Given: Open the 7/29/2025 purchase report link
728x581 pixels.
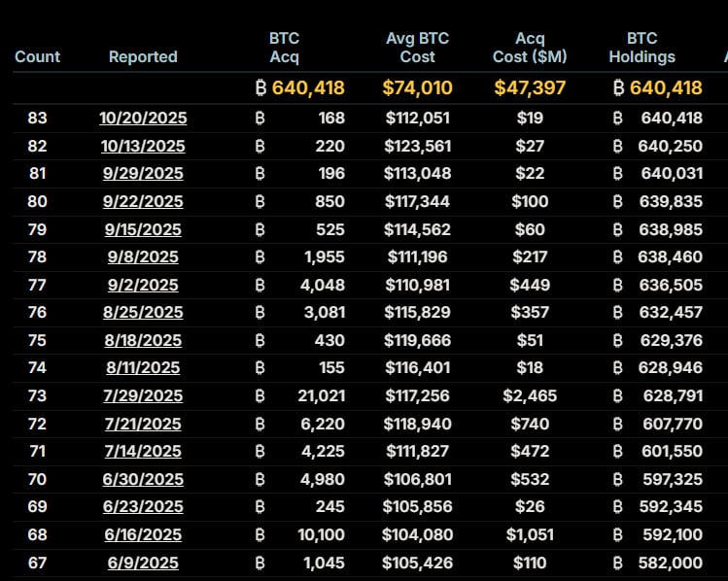Looking at the screenshot, I should [143, 396].
